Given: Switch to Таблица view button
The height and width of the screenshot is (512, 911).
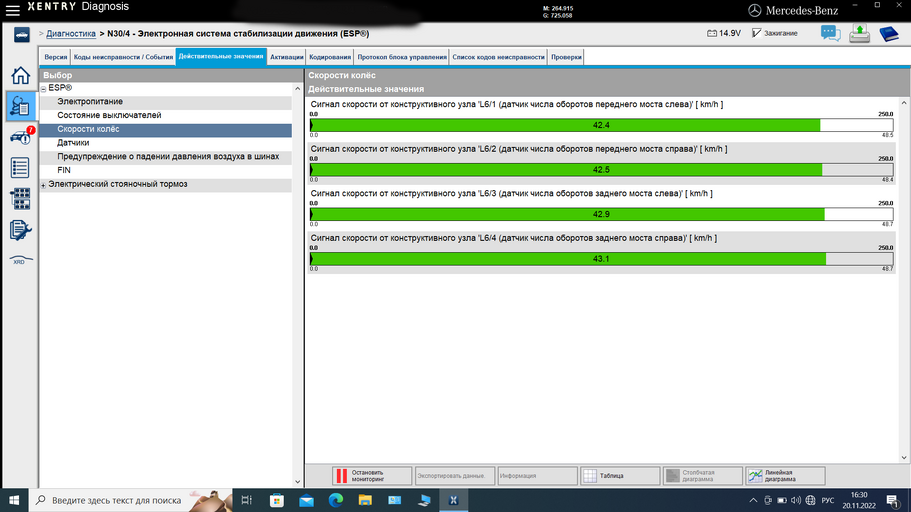Looking at the screenshot, I should click(620, 476).
